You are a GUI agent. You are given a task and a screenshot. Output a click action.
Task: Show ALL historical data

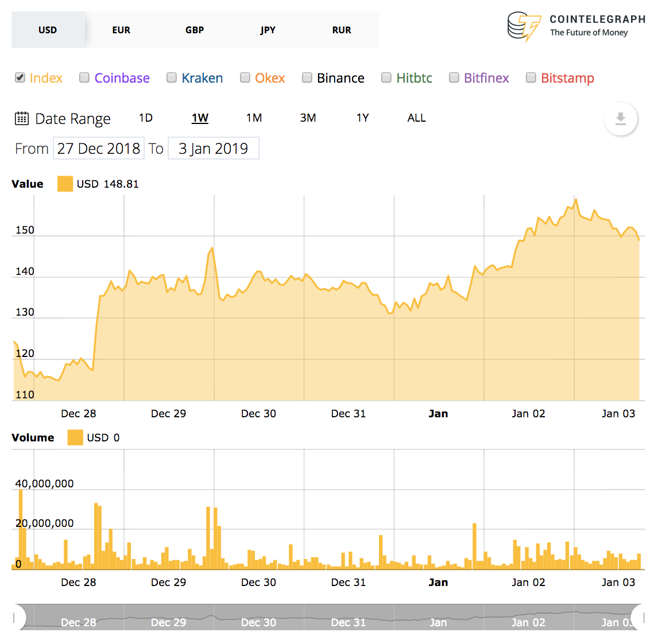(x=416, y=118)
